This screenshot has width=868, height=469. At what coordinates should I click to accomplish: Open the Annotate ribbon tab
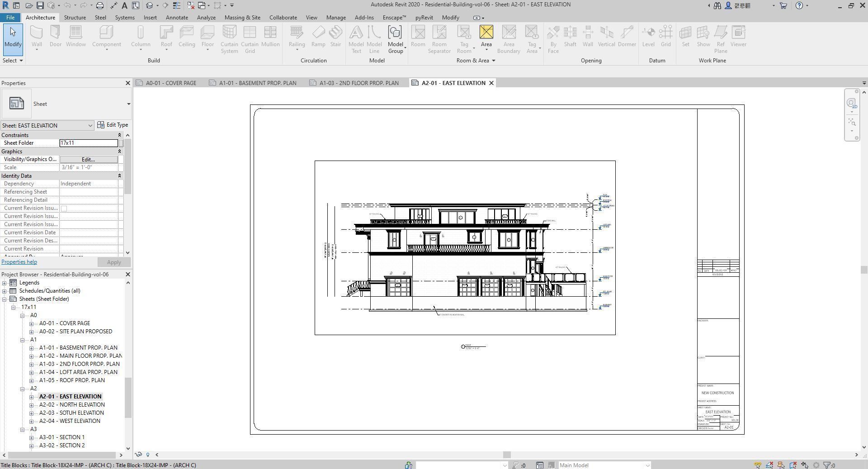tap(177, 18)
